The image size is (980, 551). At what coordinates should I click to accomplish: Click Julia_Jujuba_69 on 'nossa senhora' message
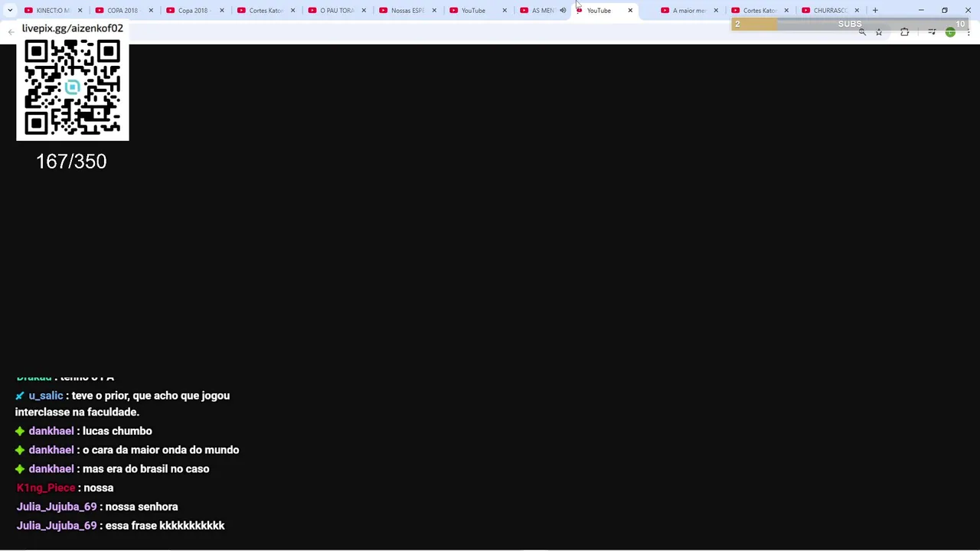coord(57,507)
